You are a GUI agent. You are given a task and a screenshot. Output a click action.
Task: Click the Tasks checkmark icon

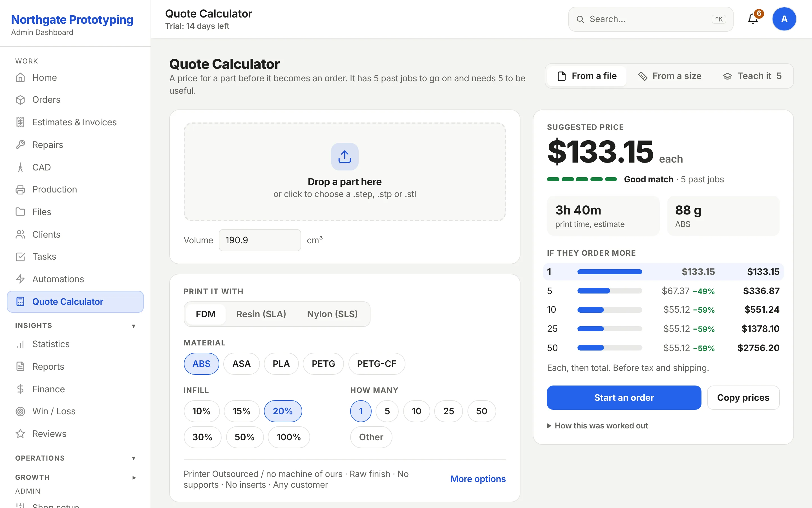pos(21,257)
